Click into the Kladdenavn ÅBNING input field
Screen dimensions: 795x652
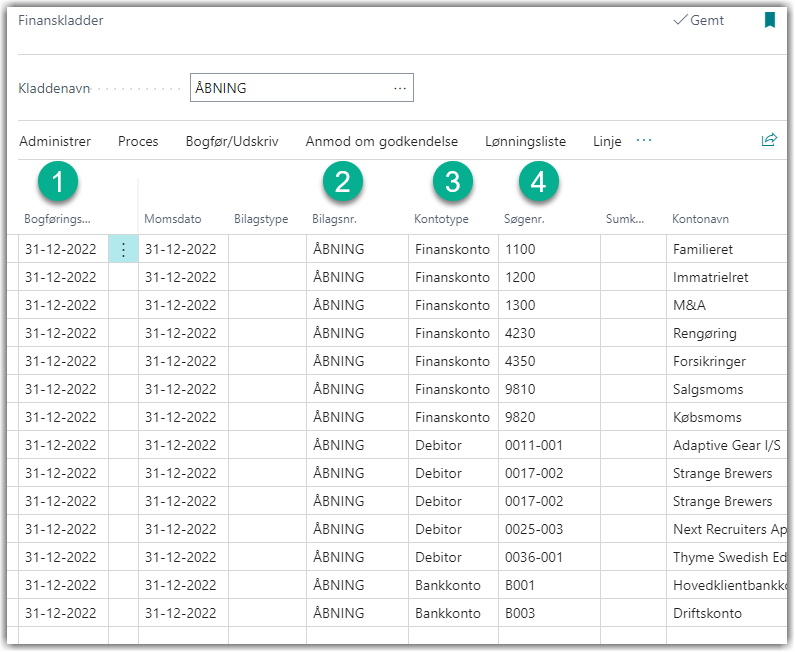(302, 88)
